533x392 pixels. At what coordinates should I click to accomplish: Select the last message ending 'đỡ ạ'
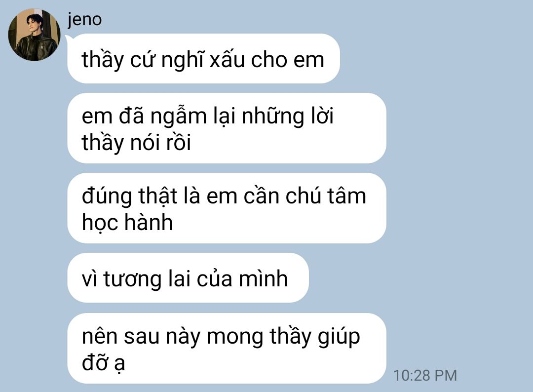click(x=227, y=349)
